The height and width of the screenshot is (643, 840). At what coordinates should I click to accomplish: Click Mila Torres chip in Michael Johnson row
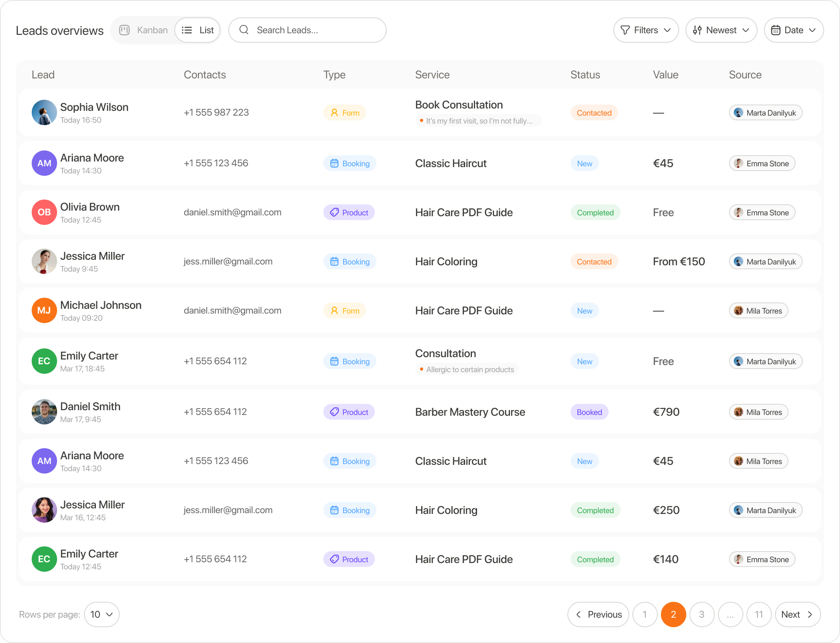(759, 311)
